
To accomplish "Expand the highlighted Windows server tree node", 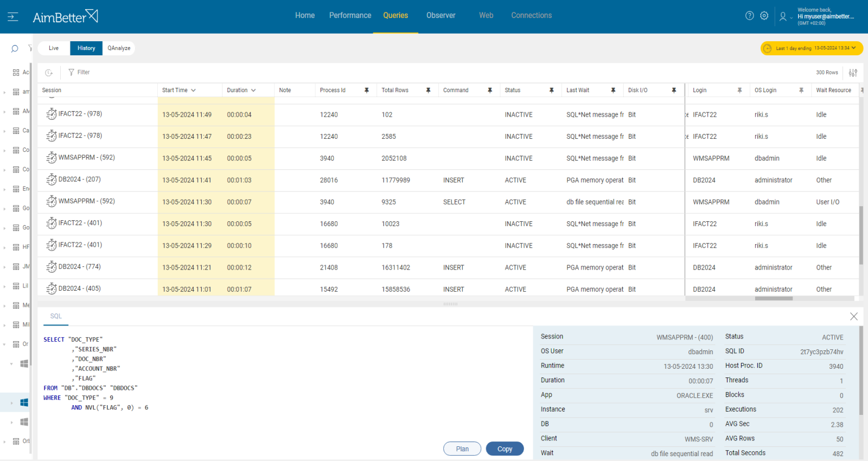I will [x=11, y=403].
